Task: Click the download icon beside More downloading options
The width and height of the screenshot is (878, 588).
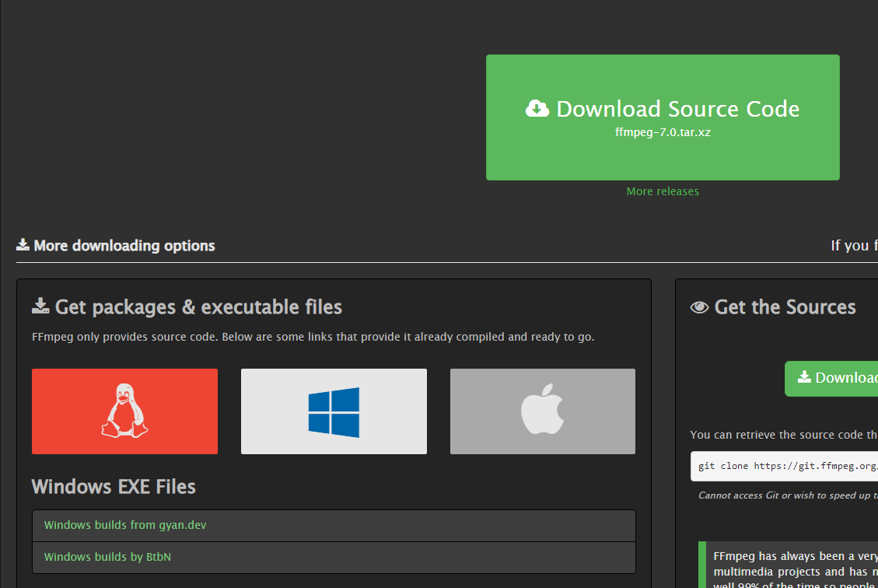Action: click(x=23, y=245)
